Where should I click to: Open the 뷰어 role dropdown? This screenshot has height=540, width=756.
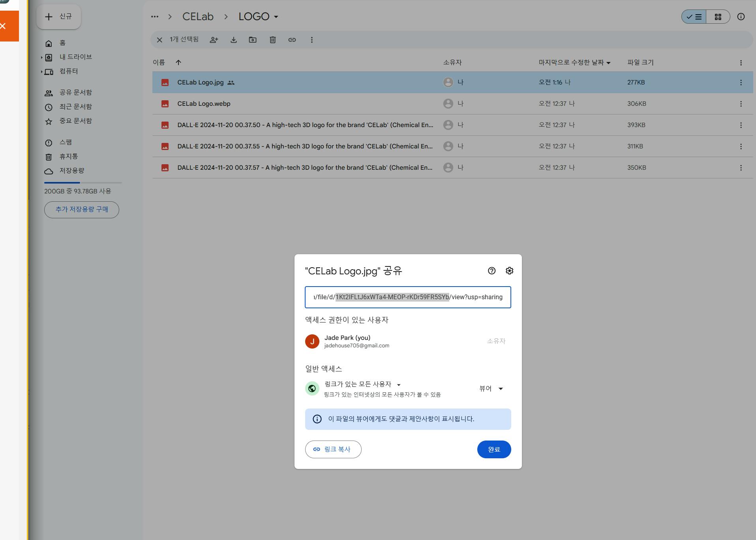491,389
